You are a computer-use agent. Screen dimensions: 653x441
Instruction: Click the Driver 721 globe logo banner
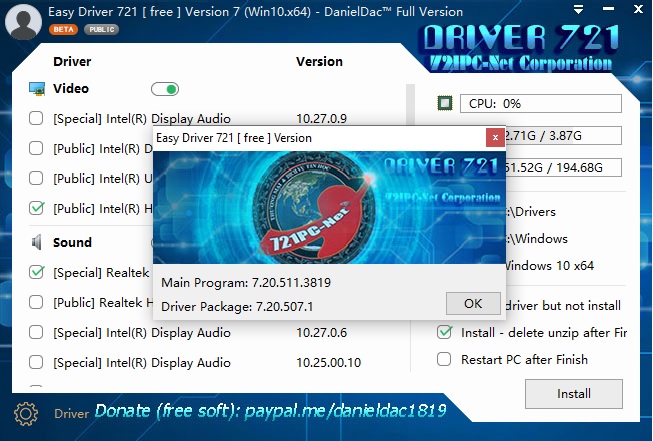328,206
